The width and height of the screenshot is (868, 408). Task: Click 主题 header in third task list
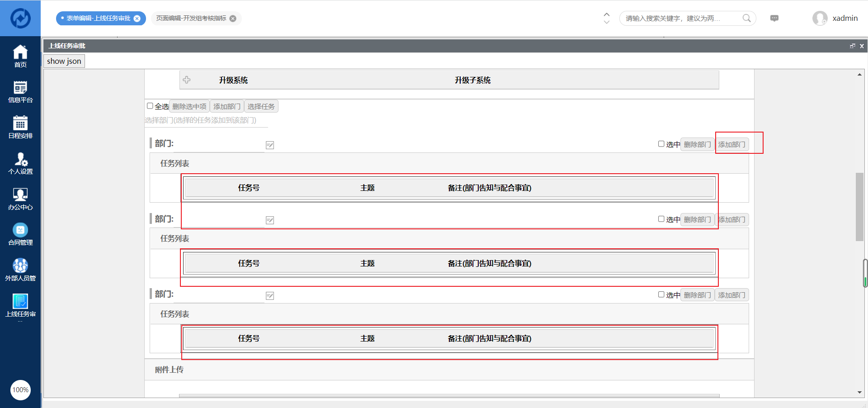pos(368,338)
